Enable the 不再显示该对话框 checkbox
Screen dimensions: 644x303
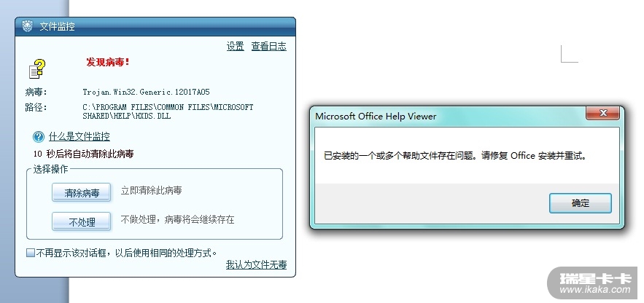click(31, 253)
